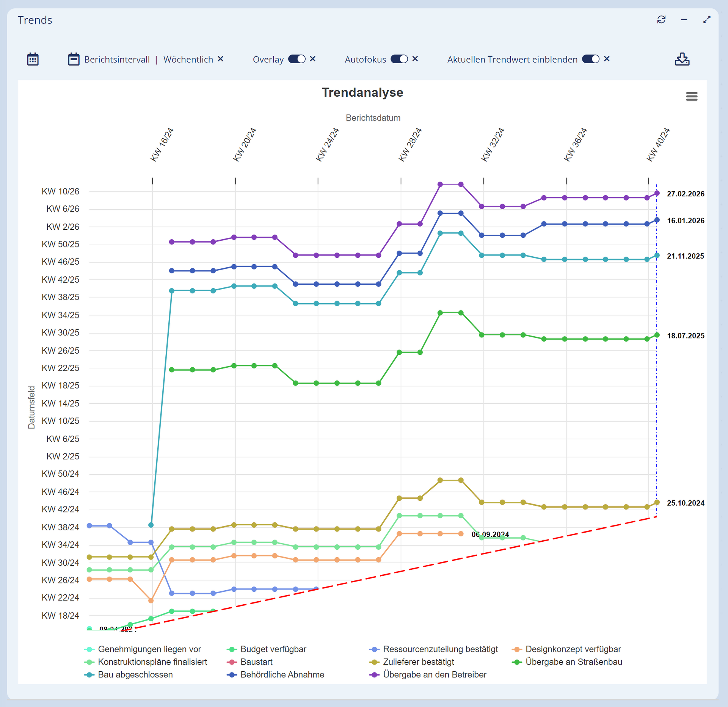This screenshot has width=728, height=707.
Task: Toggle Behördliche Abnahme legend entry
Action: 282,674
